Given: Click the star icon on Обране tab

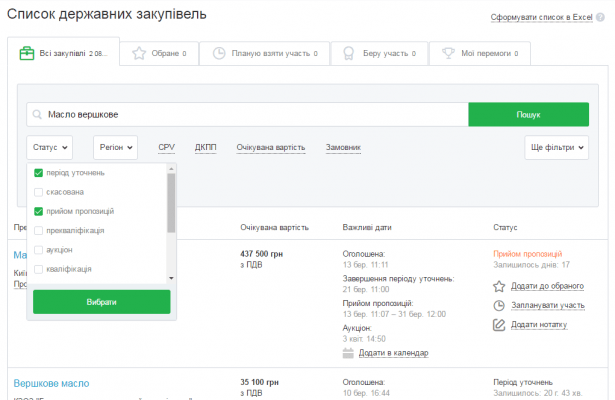Looking at the screenshot, I should point(140,53).
